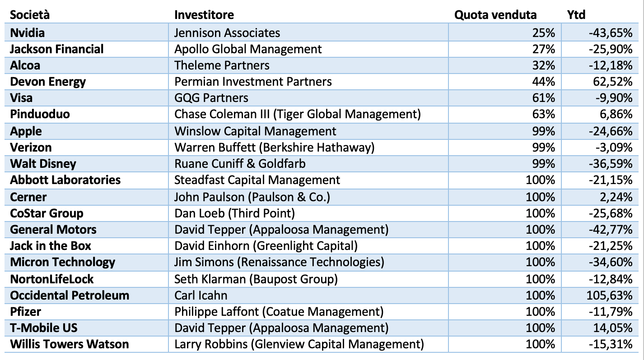Screen dimensions: 644x360
Task: Select the 61% quota venduta for Visa
Action: coord(543,98)
